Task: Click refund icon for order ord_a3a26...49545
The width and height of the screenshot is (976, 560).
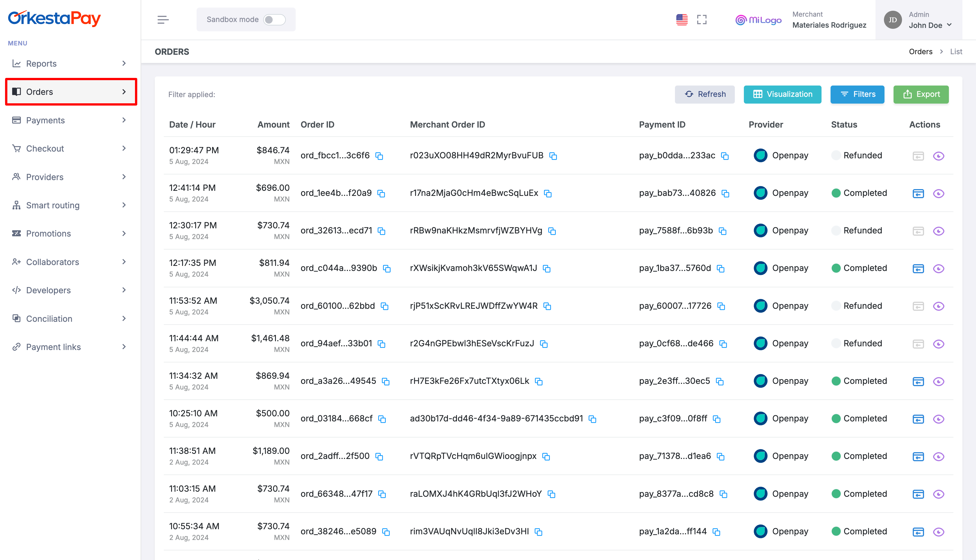Action: [x=918, y=381]
